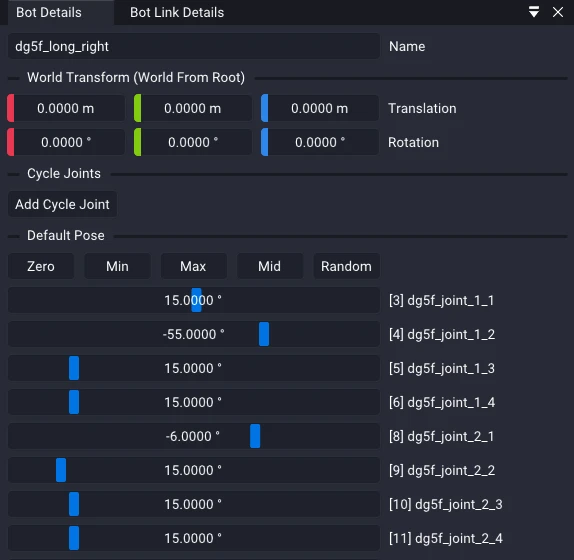The height and width of the screenshot is (560, 574).
Task: Click the Add Cycle Joint button
Action: click(62, 204)
